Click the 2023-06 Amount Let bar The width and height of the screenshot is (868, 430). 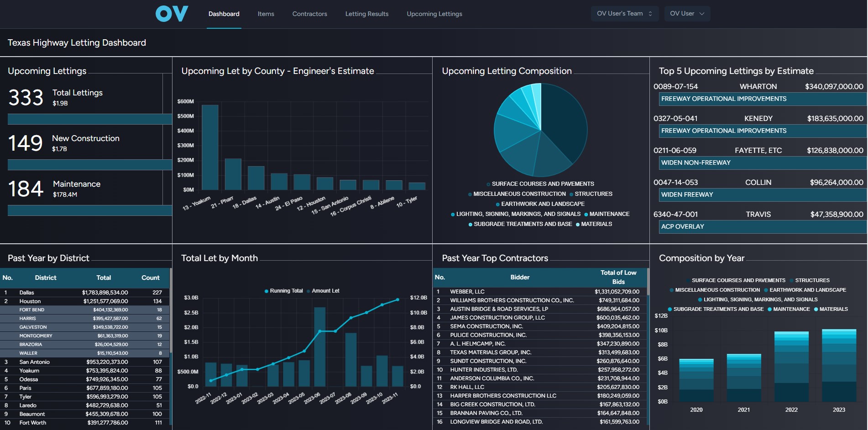click(x=319, y=347)
